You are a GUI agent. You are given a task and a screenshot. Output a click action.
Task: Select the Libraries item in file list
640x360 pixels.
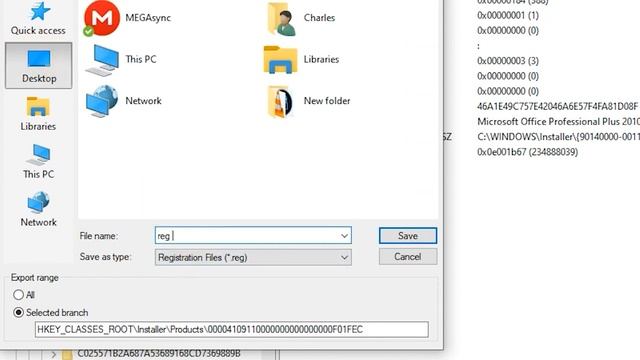click(x=301, y=60)
